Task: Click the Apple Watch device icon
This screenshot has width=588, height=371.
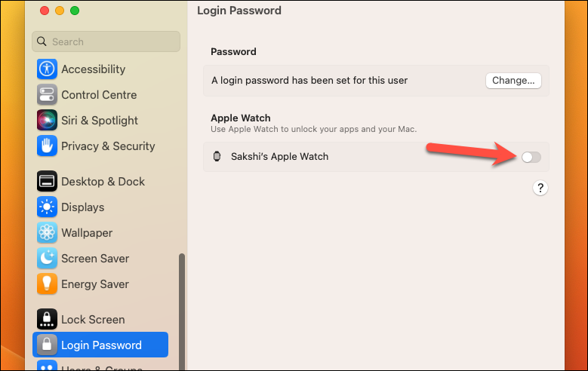Action: click(x=217, y=156)
